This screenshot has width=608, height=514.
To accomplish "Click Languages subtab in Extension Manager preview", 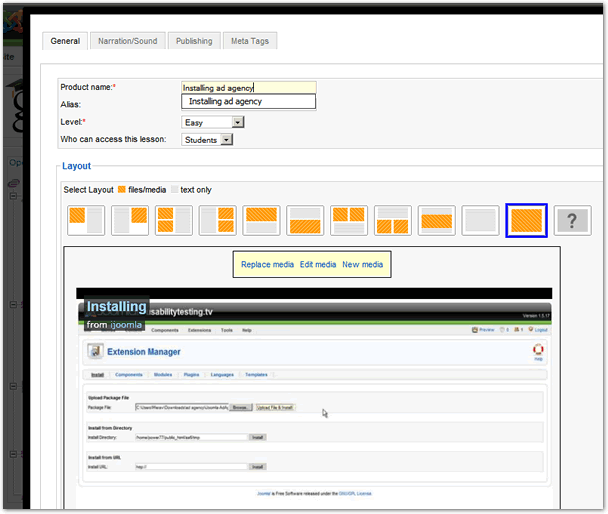I will pos(222,374).
